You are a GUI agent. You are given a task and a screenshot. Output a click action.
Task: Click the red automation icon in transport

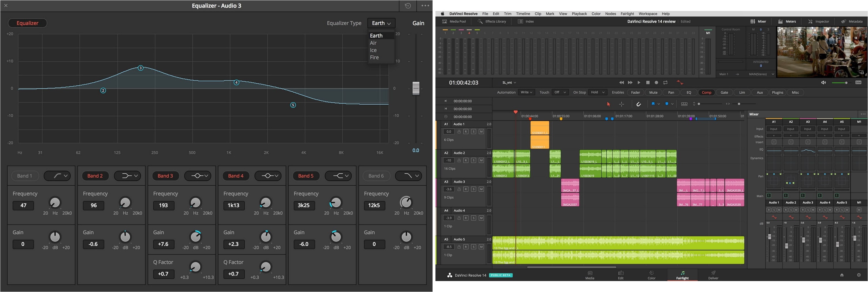click(x=680, y=83)
